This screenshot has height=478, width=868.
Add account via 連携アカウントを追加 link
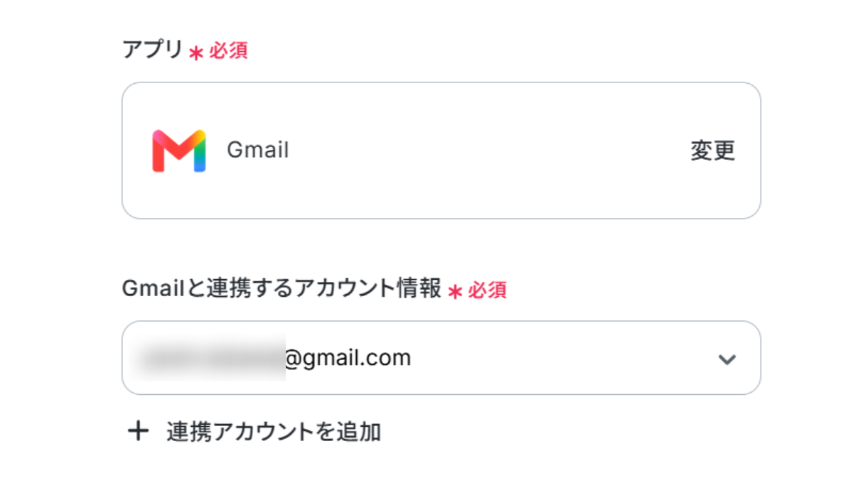click(x=274, y=431)
